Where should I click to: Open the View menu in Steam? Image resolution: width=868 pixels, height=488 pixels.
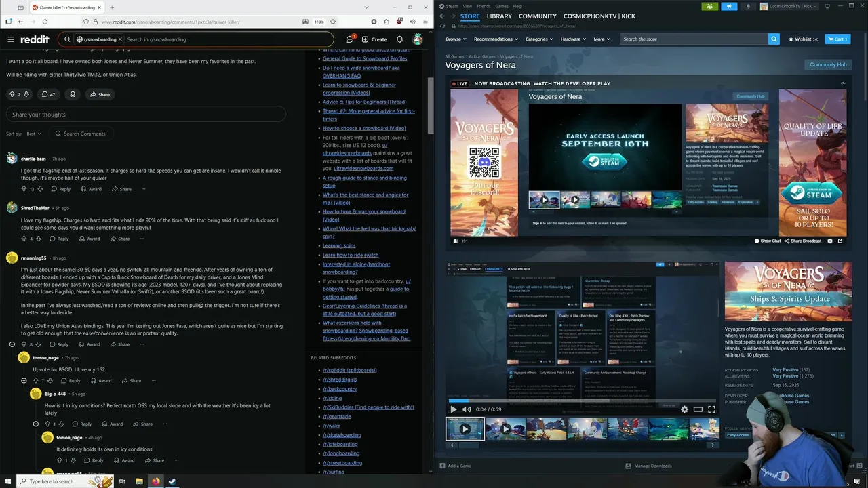(467, 6)
